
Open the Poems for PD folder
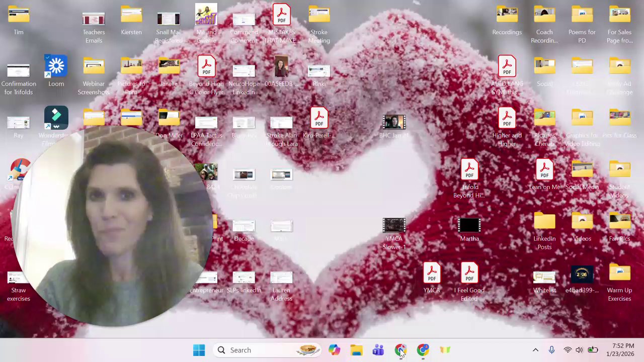click(x=582, y=23)
